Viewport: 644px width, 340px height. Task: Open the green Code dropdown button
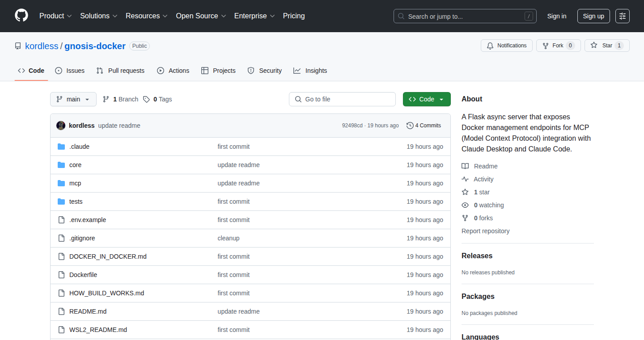427,99
